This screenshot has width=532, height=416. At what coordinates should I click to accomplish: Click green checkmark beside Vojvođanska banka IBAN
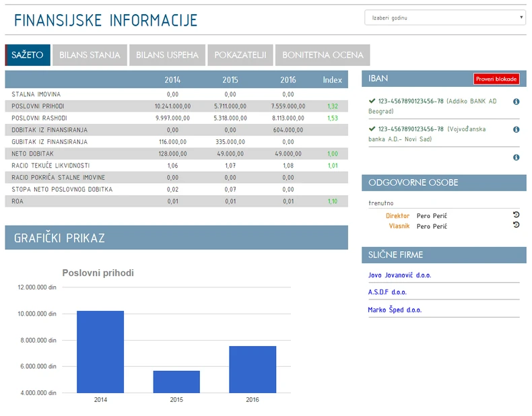(x=372, y=129)
